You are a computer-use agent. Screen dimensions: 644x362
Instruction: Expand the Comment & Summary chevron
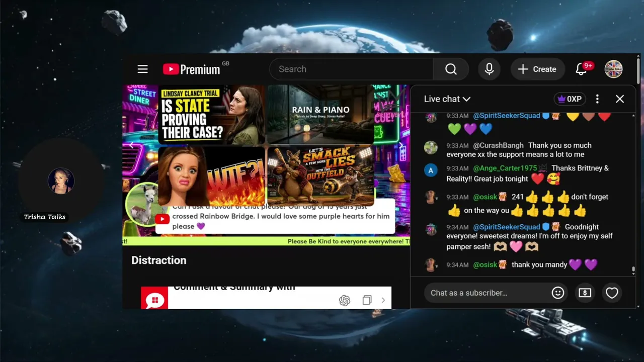pyautogui.click(x=383, y=300)
